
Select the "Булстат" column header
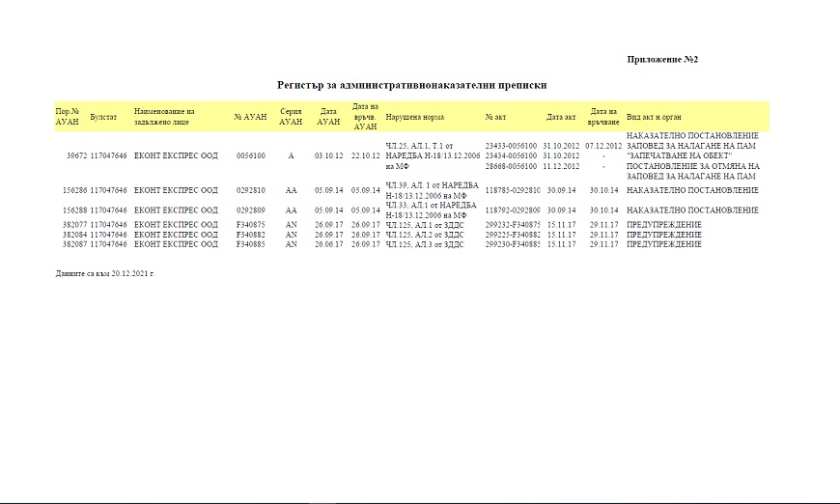click(103, 117)
